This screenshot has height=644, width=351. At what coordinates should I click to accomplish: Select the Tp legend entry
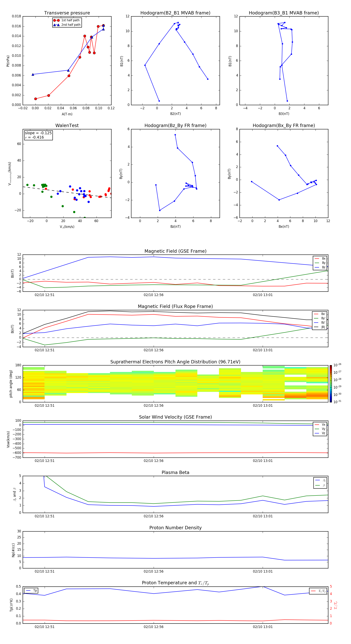click(x=31, y=591)
